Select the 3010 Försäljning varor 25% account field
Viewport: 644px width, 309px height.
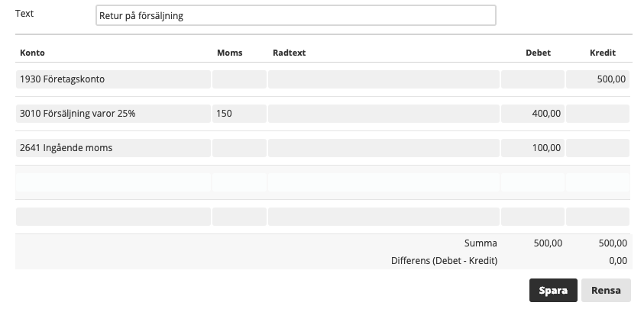113,114
